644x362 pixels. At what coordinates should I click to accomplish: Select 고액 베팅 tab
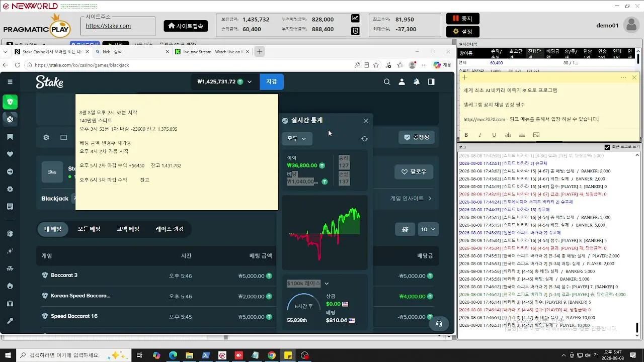[x=128, y=229]
